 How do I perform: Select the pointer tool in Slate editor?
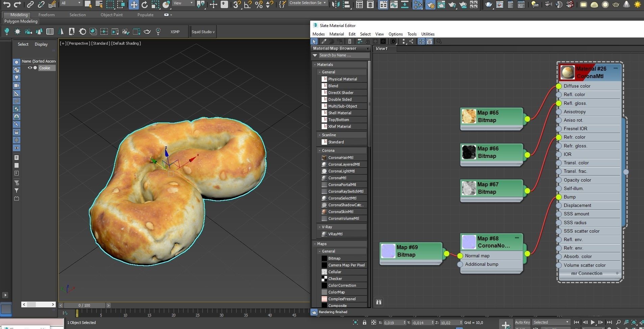click(314, 41)
